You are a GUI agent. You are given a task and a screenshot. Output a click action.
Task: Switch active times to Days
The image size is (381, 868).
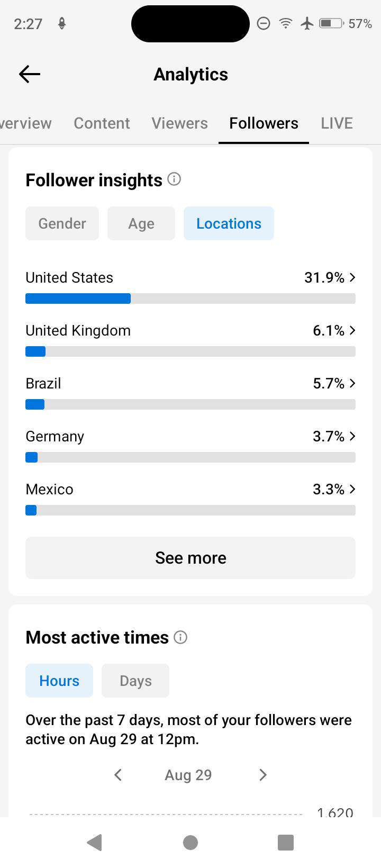pos(135,681)
